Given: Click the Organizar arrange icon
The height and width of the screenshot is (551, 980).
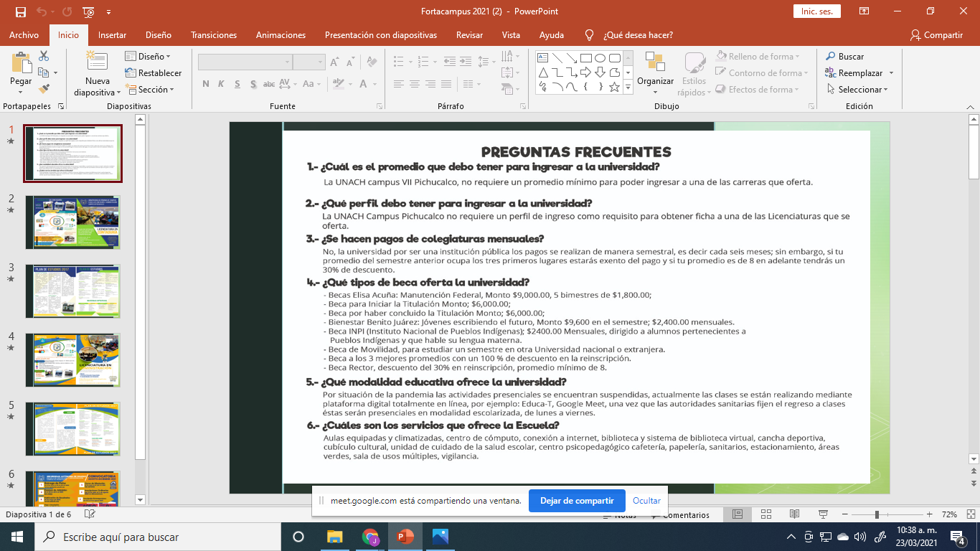Looking at the screenshot, I should point(655,62).
